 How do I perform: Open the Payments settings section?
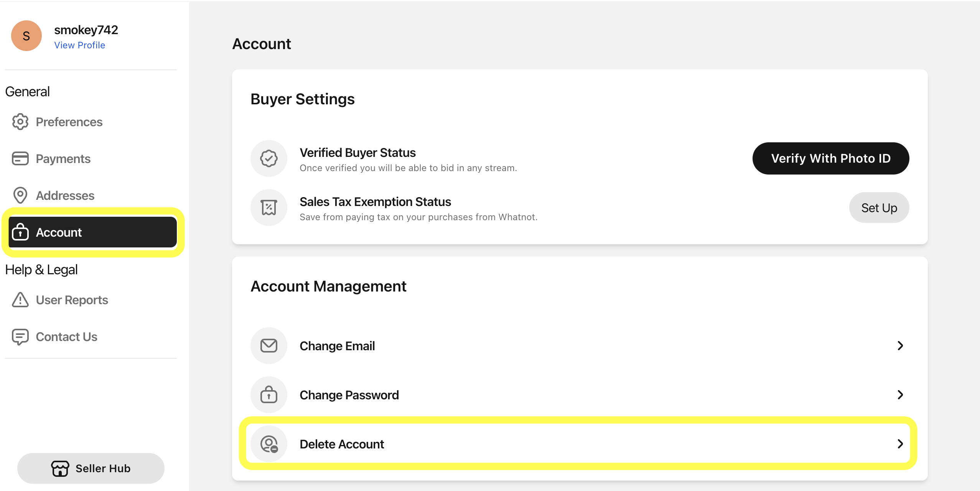coord(63,159)
